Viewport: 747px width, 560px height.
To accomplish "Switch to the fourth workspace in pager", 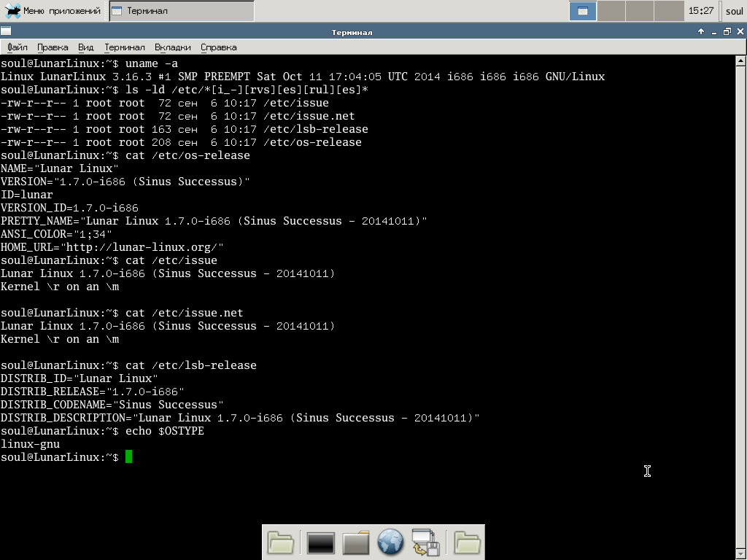I will coord(669,10).
